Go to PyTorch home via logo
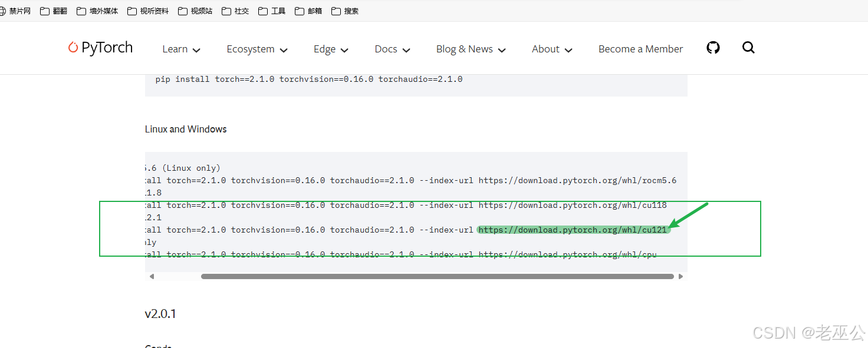This screenshot has height=348, width=868. 100,48
